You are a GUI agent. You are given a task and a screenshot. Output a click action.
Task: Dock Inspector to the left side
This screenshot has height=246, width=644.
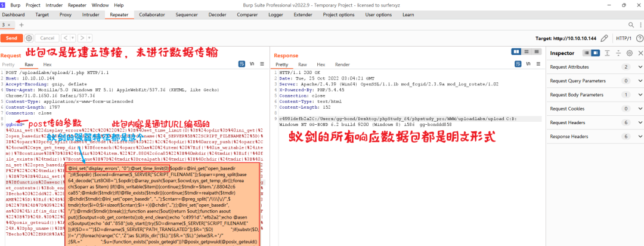click(587, 53)
